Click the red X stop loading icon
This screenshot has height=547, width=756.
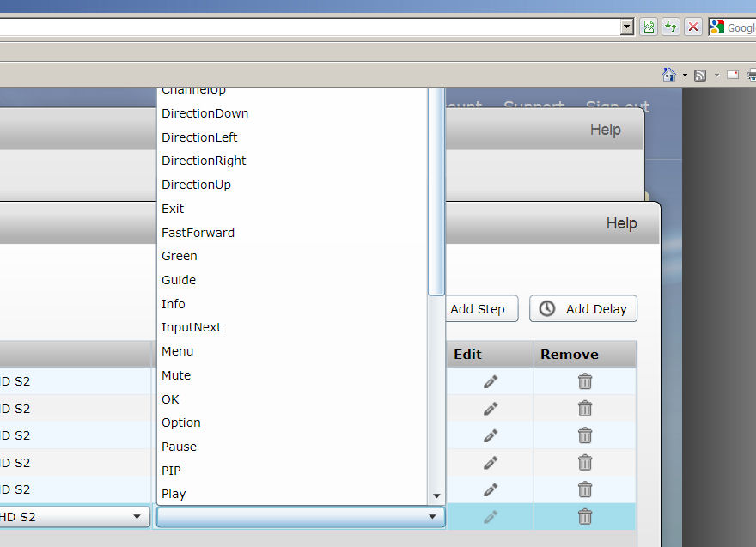click(693, 27)
